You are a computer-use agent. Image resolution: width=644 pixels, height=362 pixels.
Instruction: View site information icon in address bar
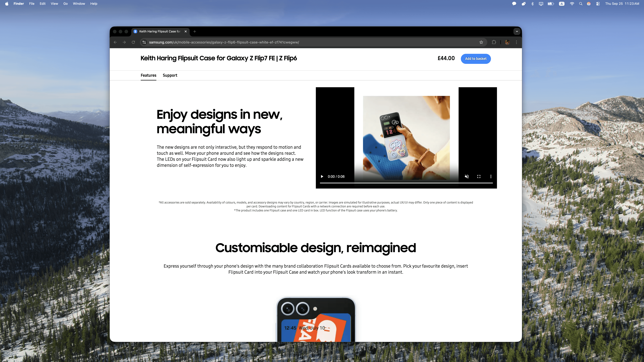click(x=144, y=42)
